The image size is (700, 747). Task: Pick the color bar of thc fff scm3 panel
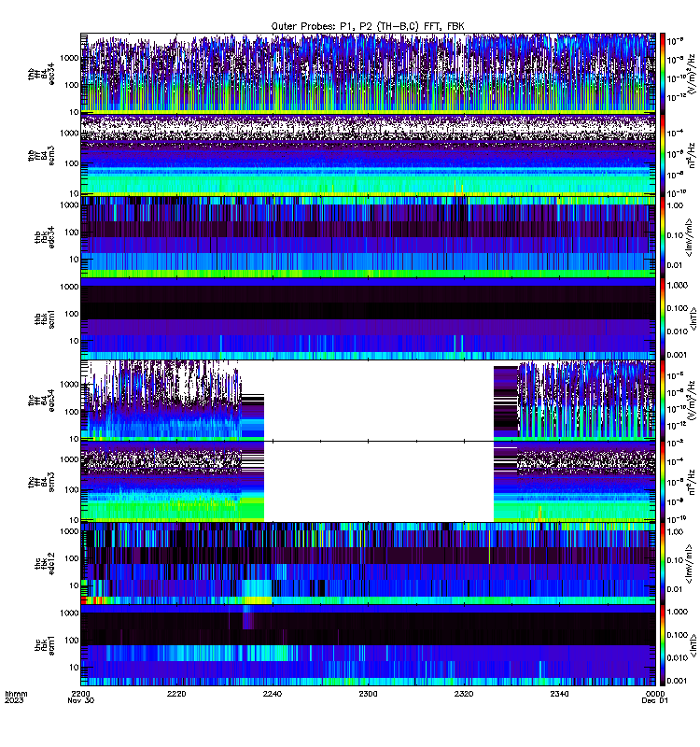(662, 482)
